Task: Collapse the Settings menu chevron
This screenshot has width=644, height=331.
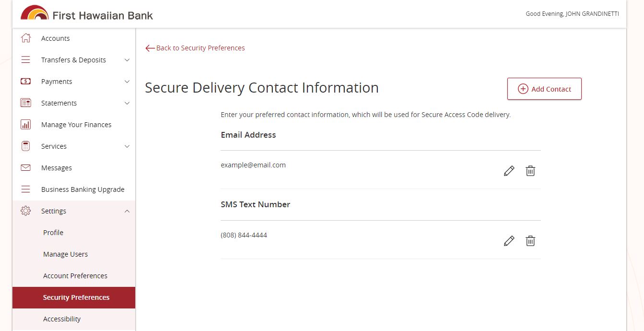Action: tap(127, 211)
